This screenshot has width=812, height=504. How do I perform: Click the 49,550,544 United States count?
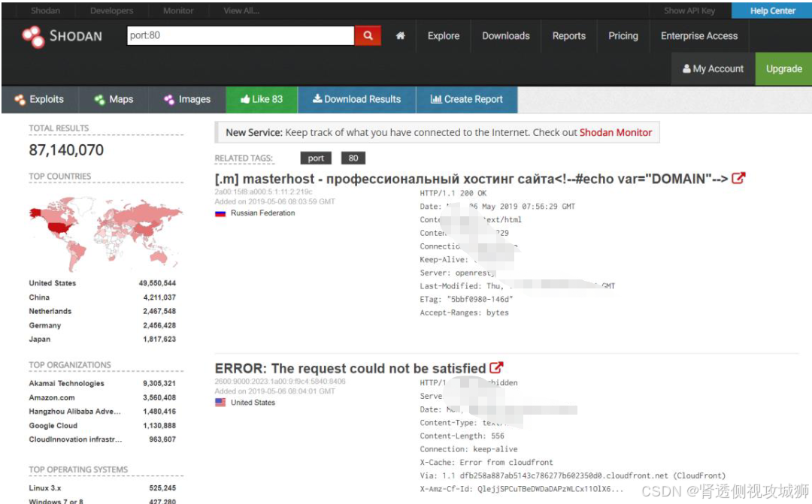157,283
